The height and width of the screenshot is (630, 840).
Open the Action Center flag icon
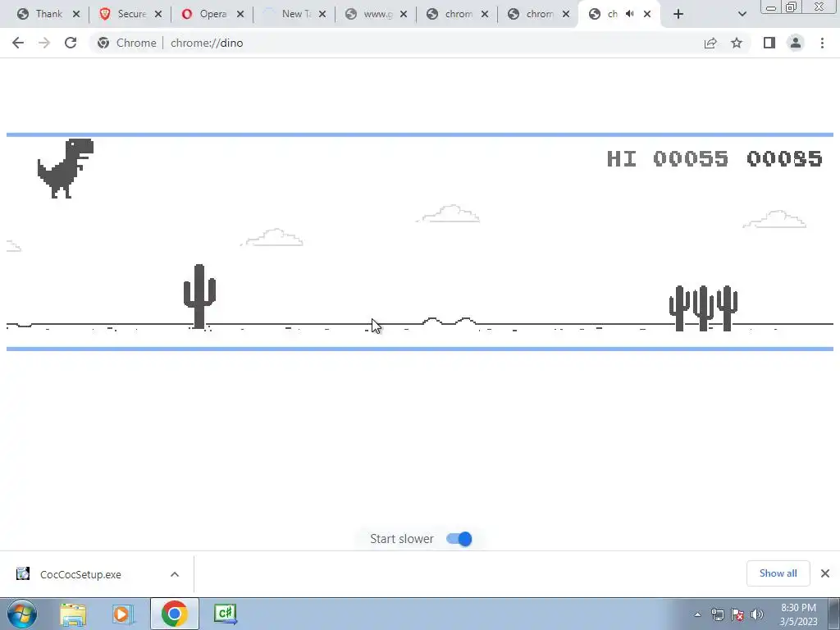coord(737,614)
